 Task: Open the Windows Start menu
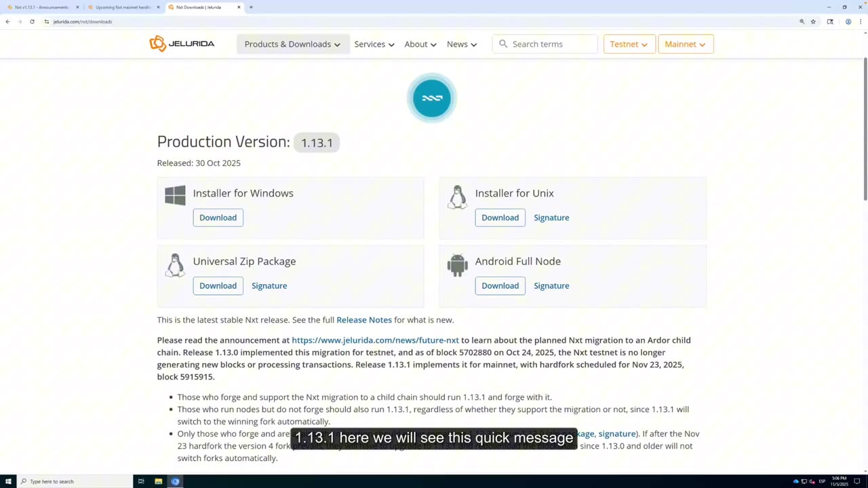8,481
